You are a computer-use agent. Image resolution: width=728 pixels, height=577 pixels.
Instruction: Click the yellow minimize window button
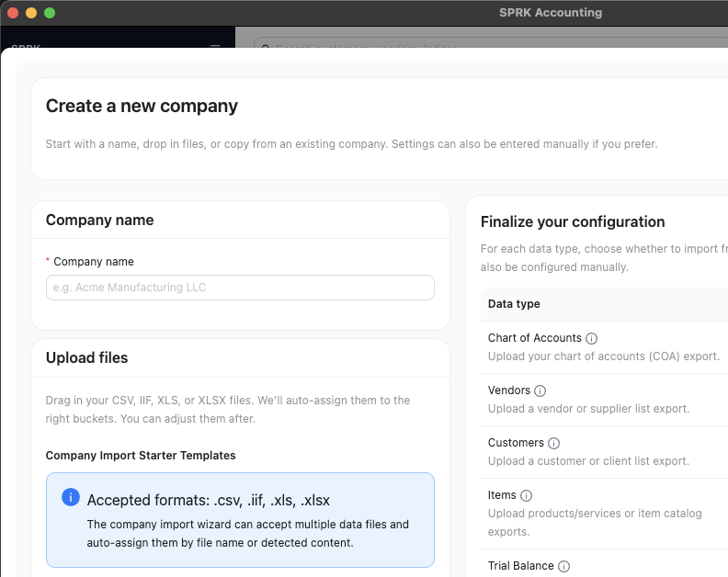(x=31, y=13)
